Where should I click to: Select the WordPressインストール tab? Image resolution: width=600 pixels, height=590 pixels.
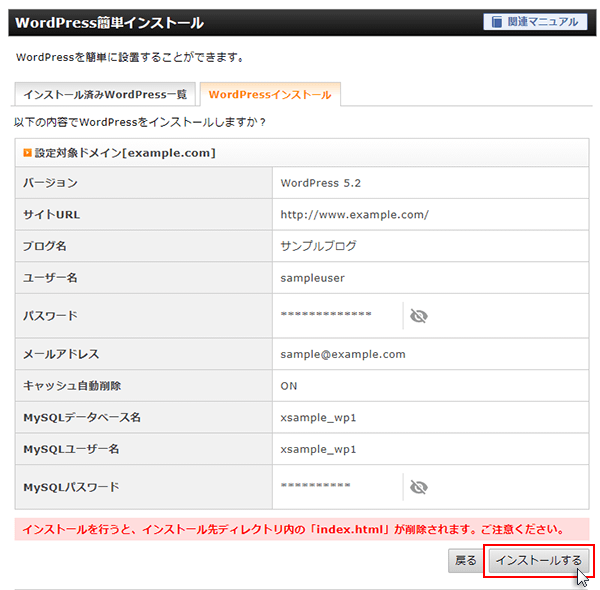tap(270, 95)
